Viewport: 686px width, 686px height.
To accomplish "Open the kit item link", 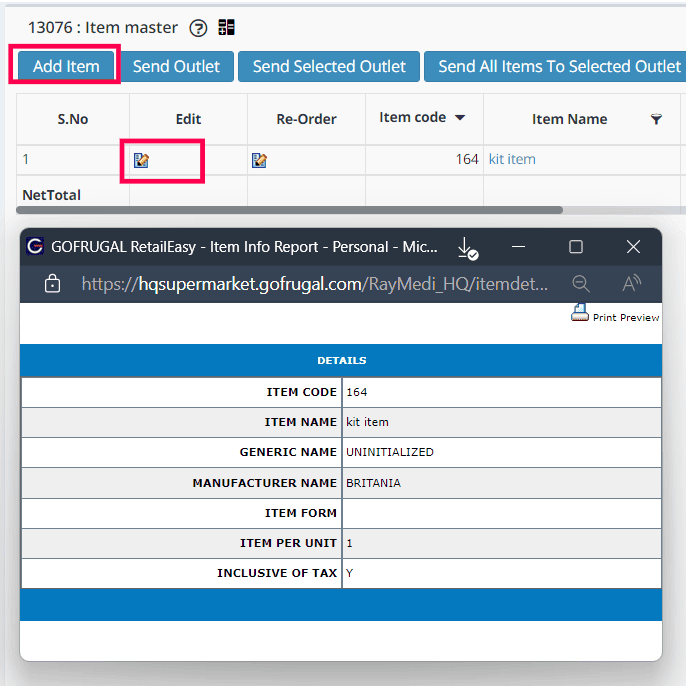I will [x=512, y=159].
